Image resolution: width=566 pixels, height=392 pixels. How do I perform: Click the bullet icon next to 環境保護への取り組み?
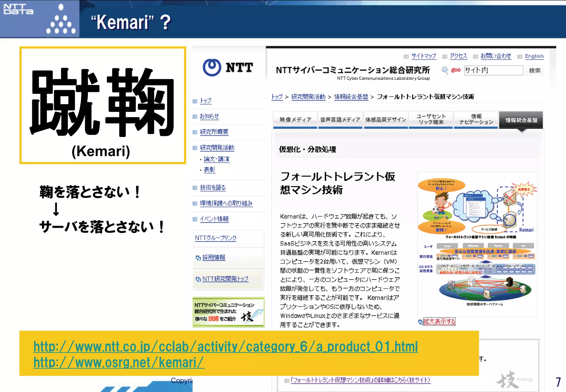[195, 204]
